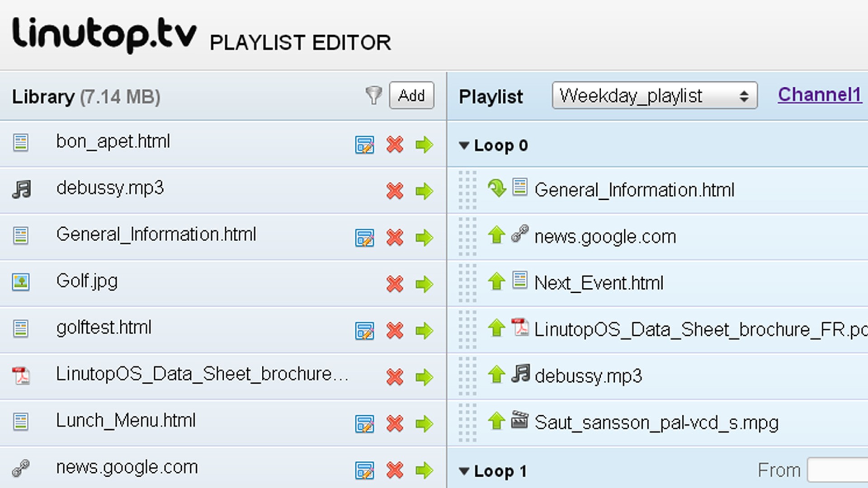Screen dimensions: 868x488
Task: Click the loop-back arrow on General_Information.html
Action: click(496, 188)
